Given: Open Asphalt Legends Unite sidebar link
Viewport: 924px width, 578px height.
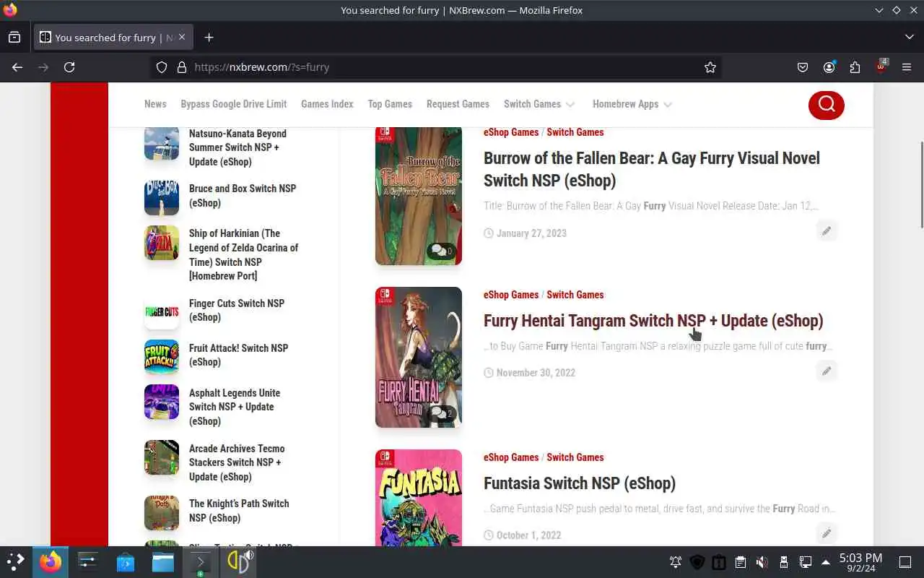Looking at the screenshot, I should pyautogui.click(x=235, y=407).
